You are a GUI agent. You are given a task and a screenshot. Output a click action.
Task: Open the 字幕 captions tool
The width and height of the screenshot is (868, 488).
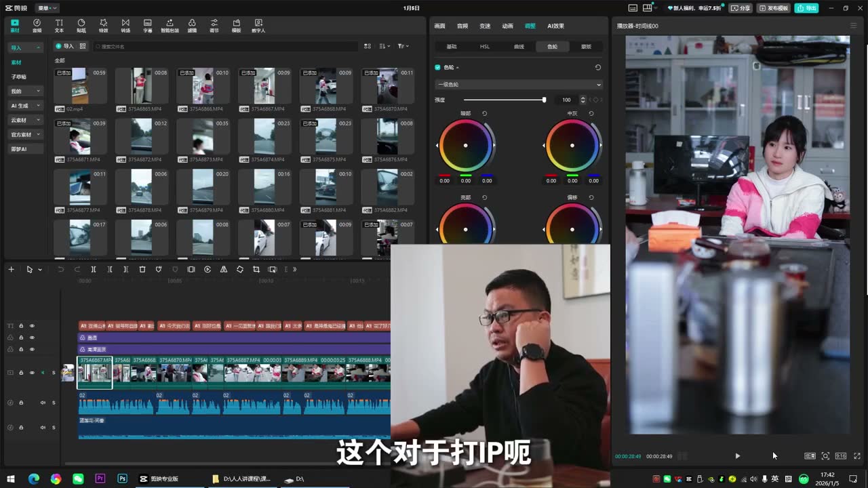(x=147, y=26)
